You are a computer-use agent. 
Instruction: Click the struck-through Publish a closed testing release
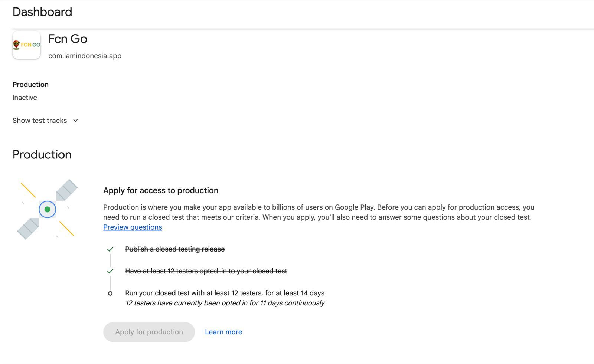coord(175,249)
